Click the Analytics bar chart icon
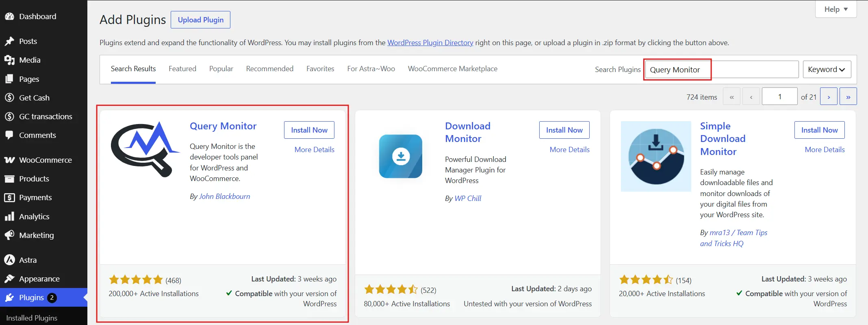This screenshot has width=868, height=325. pos(9,216)
